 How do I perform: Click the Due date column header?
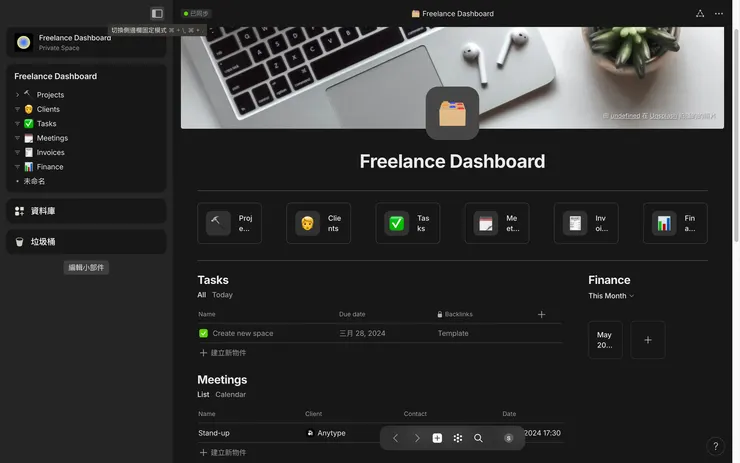pos(352,314)
